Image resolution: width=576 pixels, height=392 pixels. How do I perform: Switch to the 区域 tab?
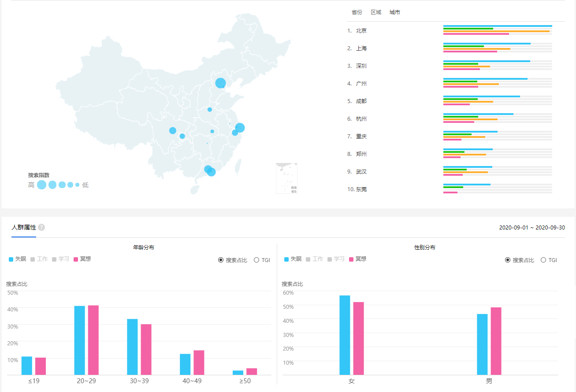tap(376, 12)
